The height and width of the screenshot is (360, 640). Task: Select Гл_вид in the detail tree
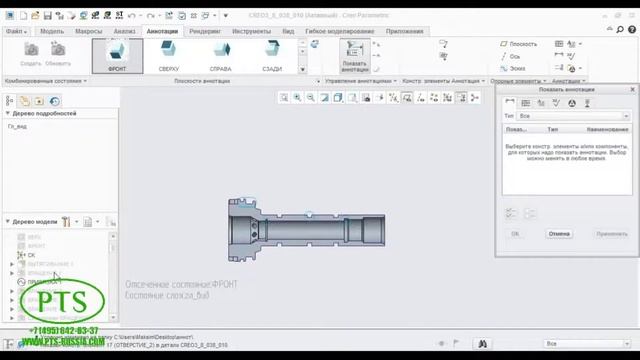pos(17,127)
